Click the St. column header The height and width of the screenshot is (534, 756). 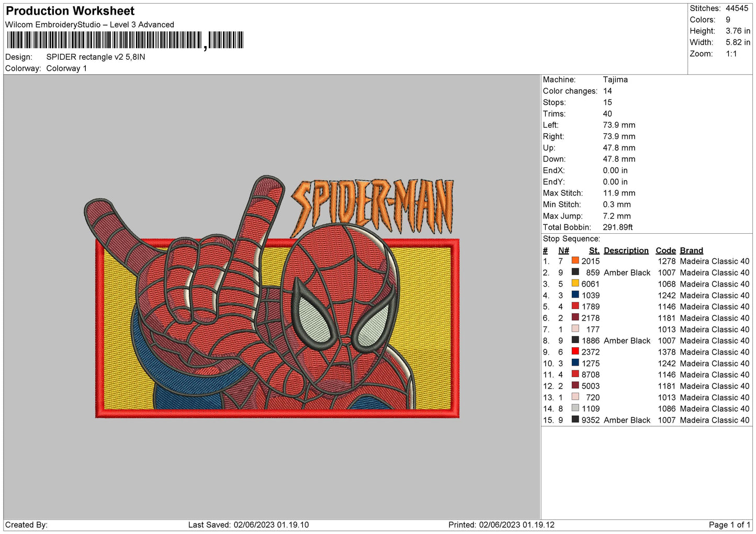point(594,251)
